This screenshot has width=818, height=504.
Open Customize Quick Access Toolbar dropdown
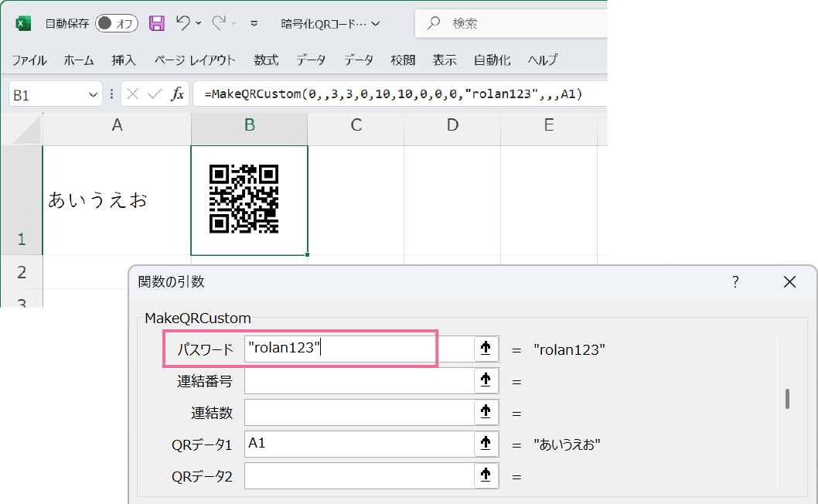pyautogui.click(x=254, y=23)
